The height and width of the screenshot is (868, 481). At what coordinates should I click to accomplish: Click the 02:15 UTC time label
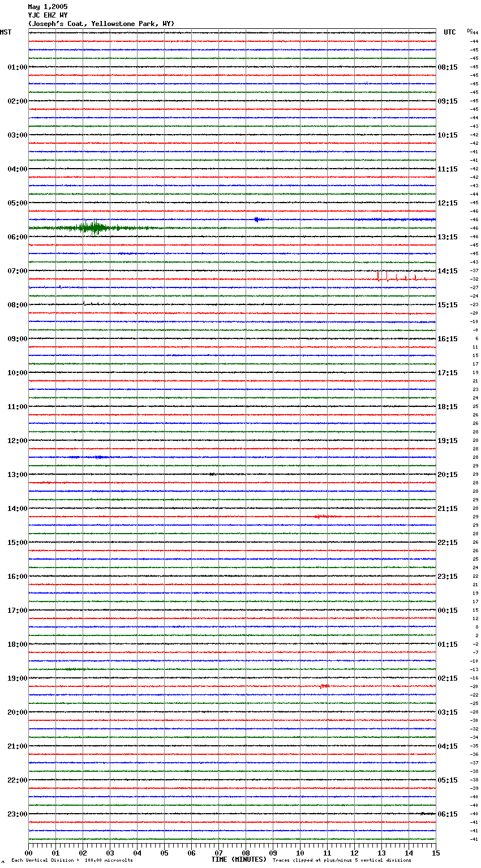click(448, 678)
